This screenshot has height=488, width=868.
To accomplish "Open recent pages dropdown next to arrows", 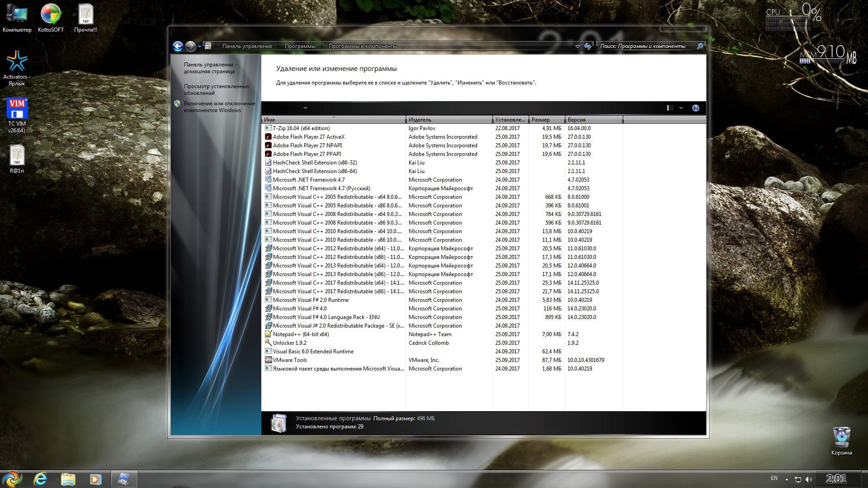I will [x=199, y=47].
